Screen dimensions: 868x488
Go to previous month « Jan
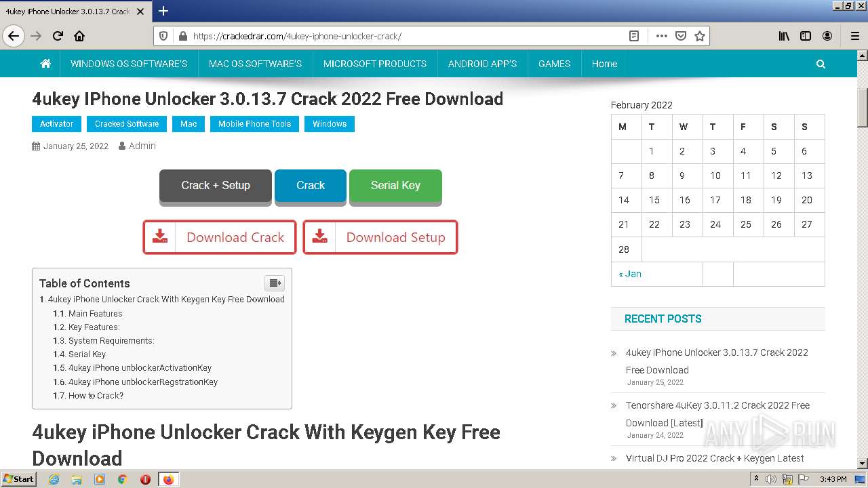click(630, 274)
